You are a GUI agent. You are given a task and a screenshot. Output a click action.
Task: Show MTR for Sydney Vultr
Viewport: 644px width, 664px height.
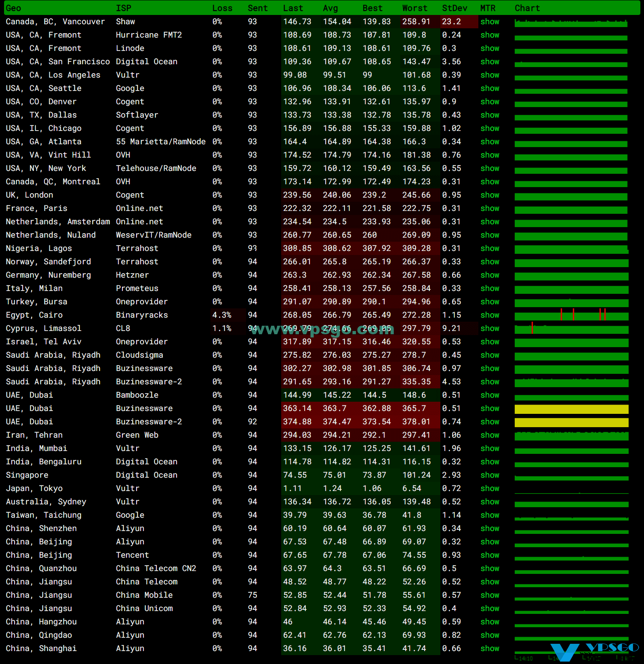click(490, 502)
